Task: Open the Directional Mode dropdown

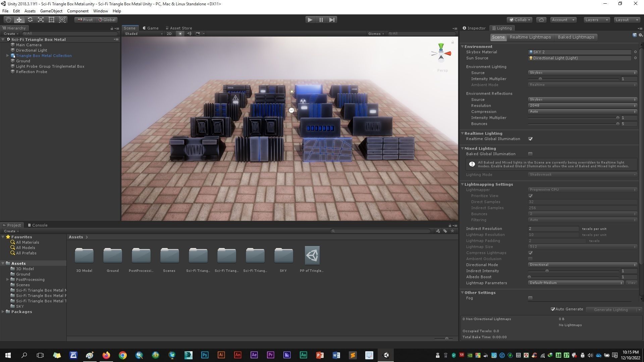Action: (x=582, y=265)
